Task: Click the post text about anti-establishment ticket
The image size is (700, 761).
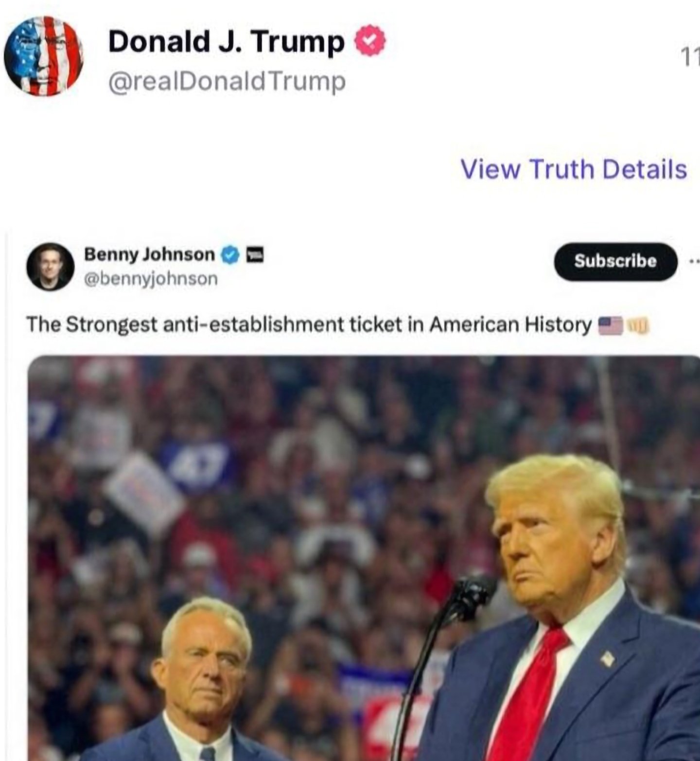Action: tap(309, 324)
